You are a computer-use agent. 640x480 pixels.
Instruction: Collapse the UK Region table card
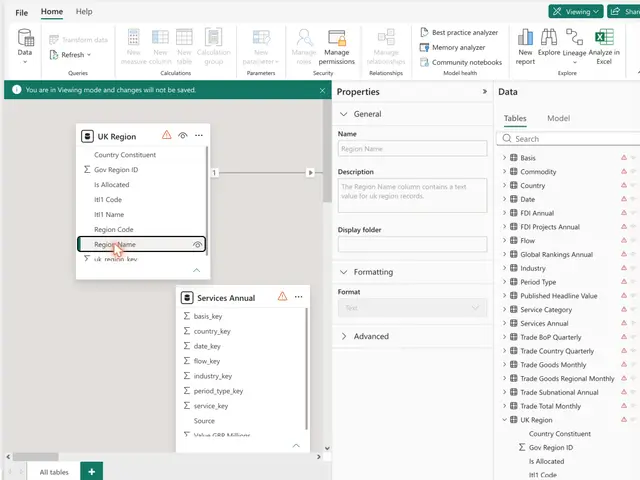click(x=196, y=270)
